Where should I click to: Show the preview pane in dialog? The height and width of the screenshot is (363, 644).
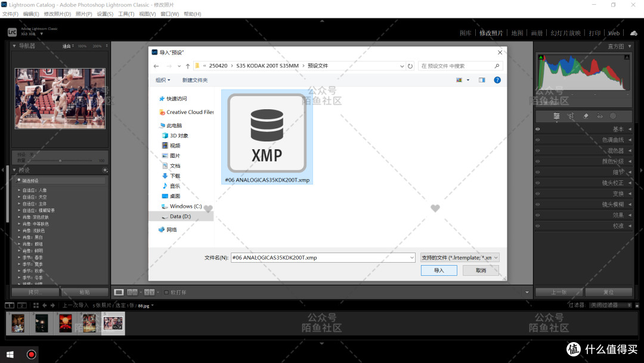pos(482,80)
